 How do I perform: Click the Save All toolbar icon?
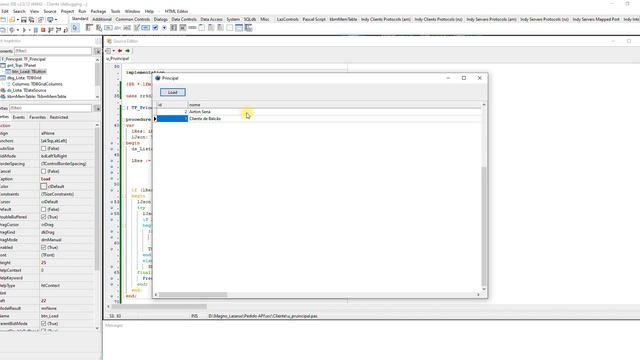click(31, 20)
